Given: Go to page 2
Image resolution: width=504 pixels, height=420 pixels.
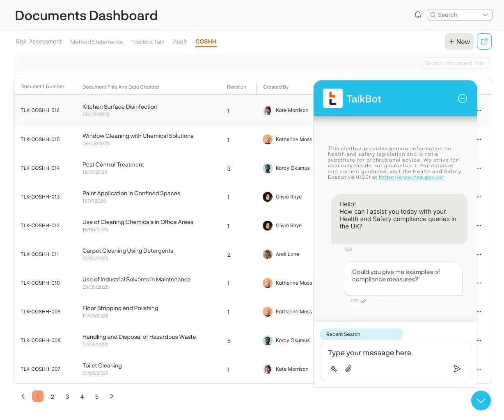Looking at the screenshot, I should (53, 396).
